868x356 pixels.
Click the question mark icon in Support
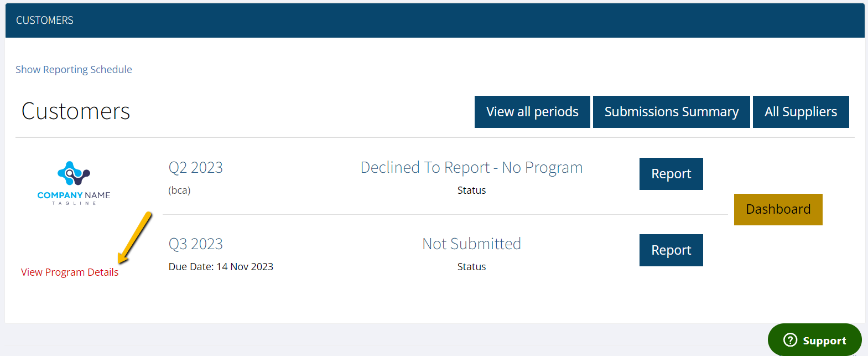pos(791,340)
